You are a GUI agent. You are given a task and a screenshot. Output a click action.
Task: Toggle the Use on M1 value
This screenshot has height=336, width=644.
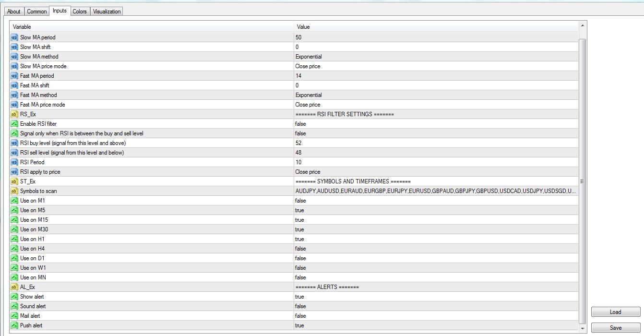436,201
